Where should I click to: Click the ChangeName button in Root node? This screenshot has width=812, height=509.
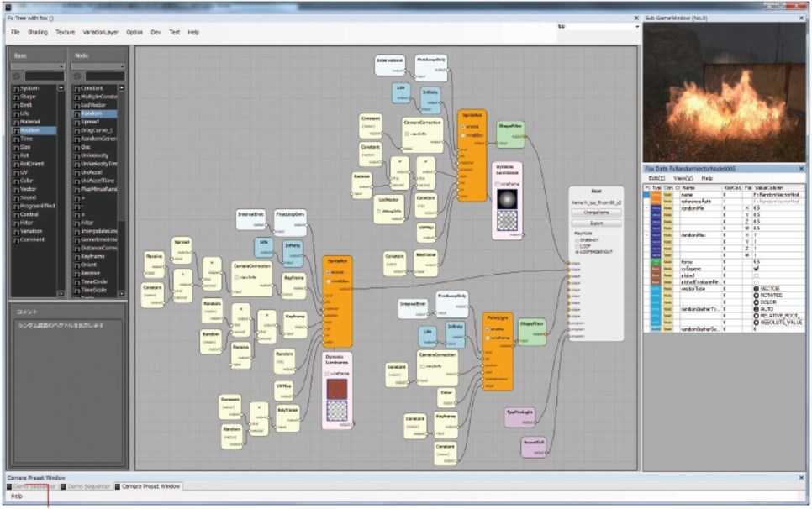(597, 213)
